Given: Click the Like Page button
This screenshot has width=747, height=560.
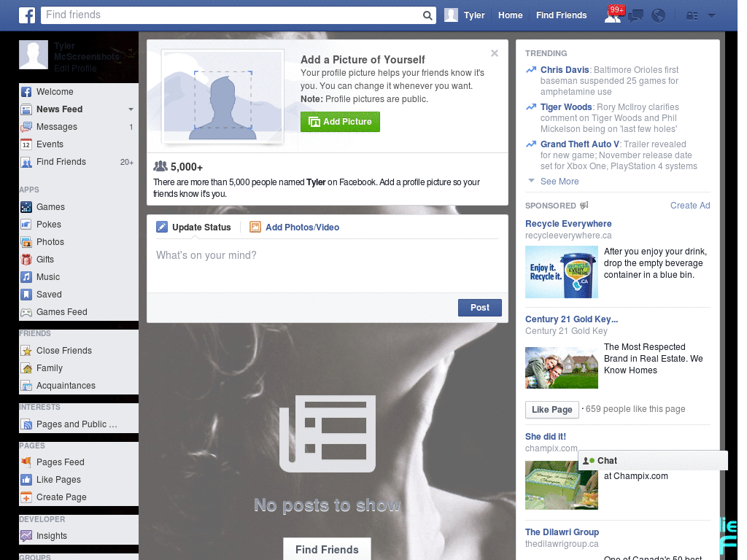Looking at the screenshot, I should tap(551, 410).
